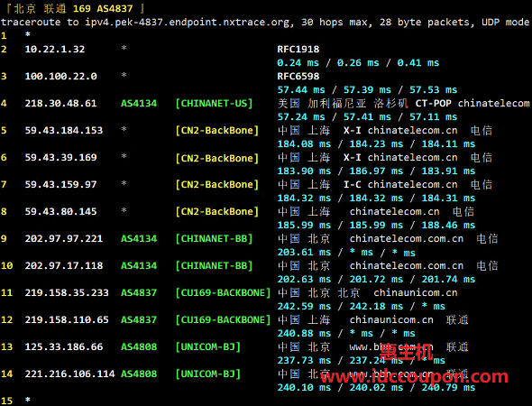Image resolution: width=532 pixels, height=406 pixels.
Task: Click AS4134 next to 202.97.97.221
Action: pos(139,239)
